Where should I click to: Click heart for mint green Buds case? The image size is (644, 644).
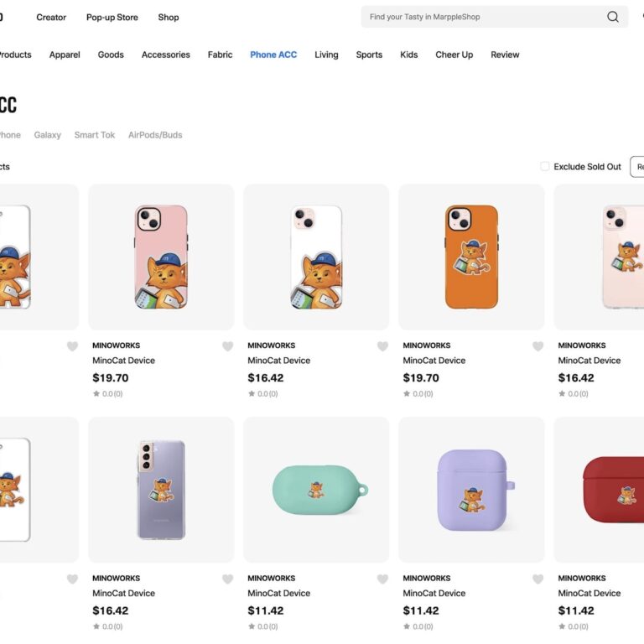pos(382,579)
